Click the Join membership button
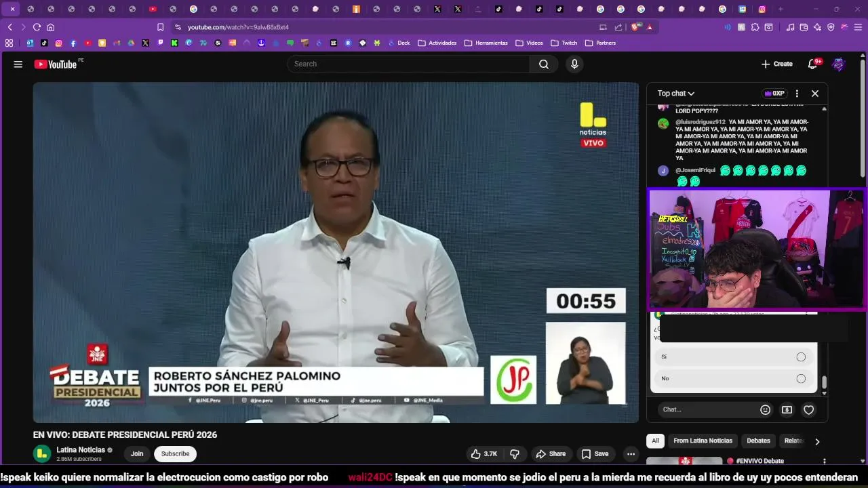Image resolution: width=868 pixels, height=488 pixels. 137,454
